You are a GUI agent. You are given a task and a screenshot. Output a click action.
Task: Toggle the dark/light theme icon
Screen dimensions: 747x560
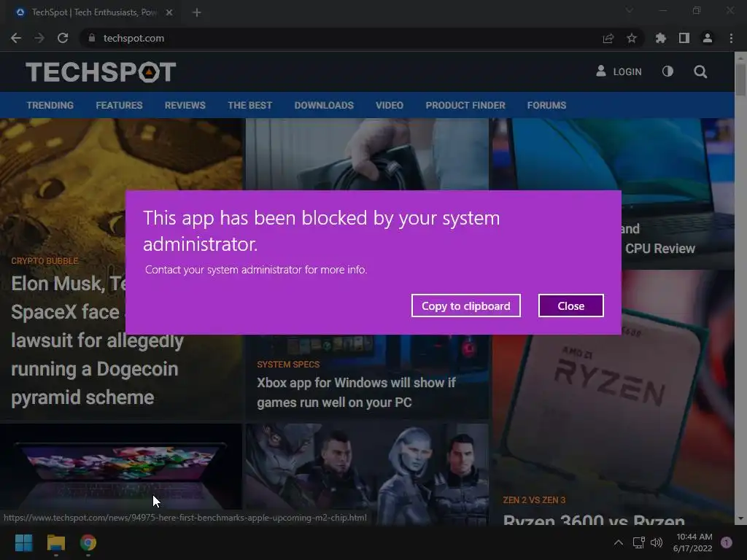[x=667, y=71]
